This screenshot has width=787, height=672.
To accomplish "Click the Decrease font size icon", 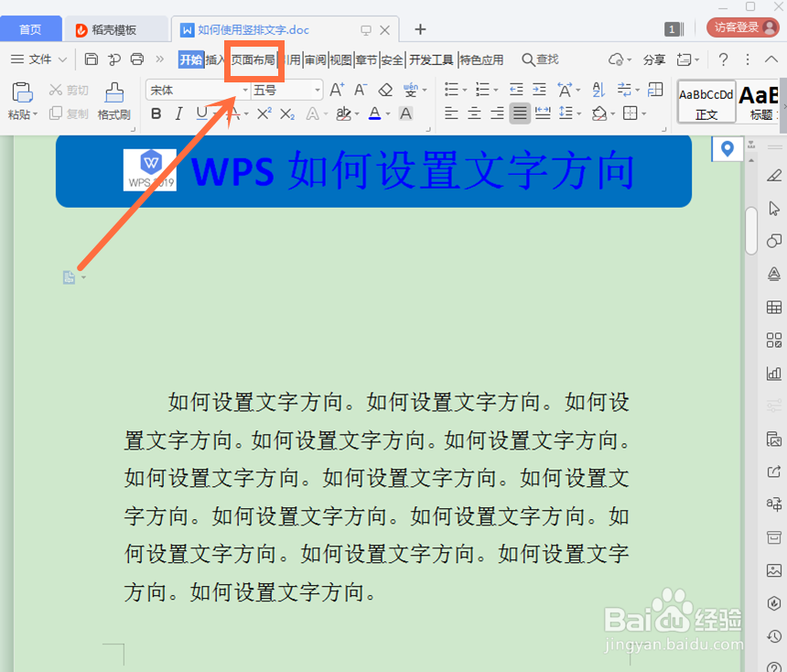I will point(361,91).
